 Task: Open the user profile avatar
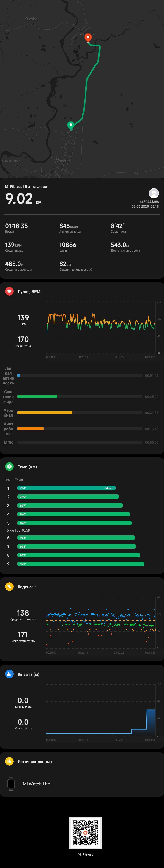(x=154, y=193)
